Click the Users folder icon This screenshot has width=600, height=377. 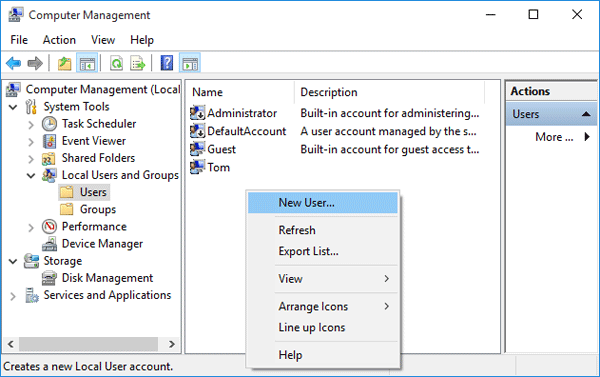coord(67,192)
